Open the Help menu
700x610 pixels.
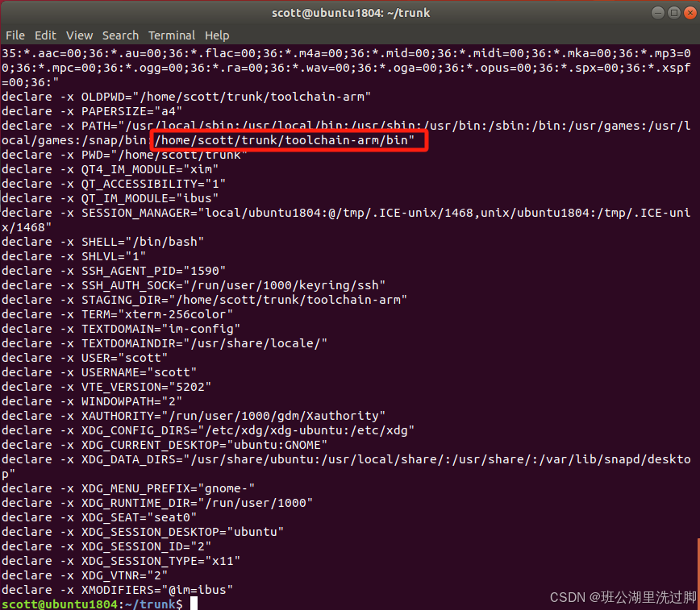[x=216, y=35]
